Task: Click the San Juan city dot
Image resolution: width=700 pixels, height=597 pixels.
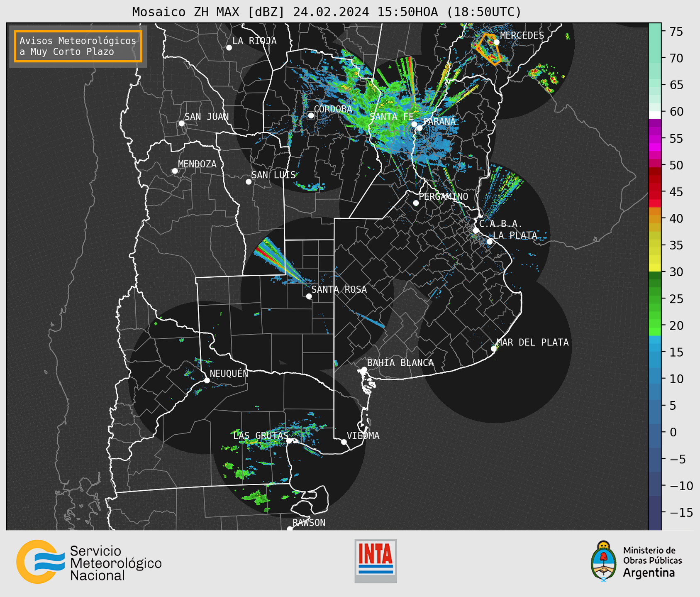Action: coord(181,123)
